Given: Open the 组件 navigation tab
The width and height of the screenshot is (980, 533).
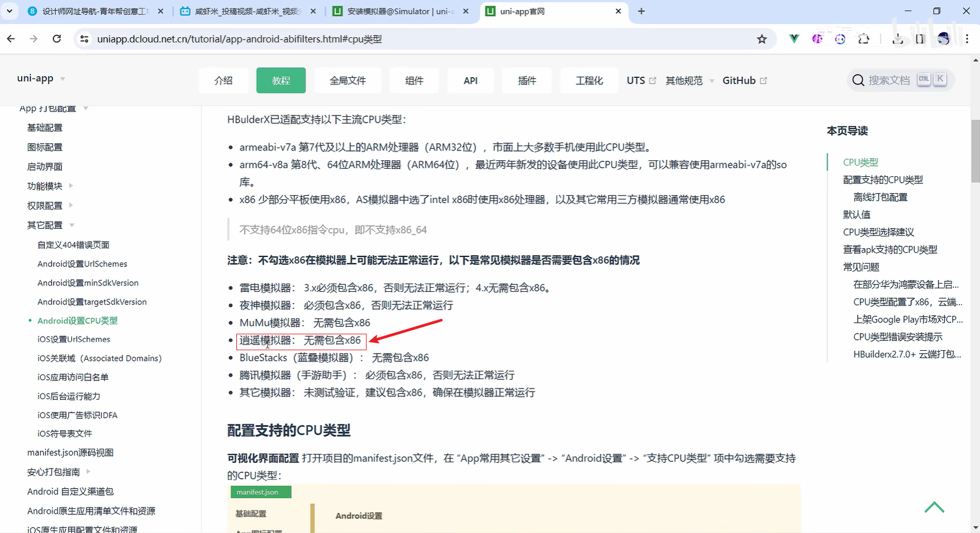Looking at the screenshot, I should pos(414,80).
